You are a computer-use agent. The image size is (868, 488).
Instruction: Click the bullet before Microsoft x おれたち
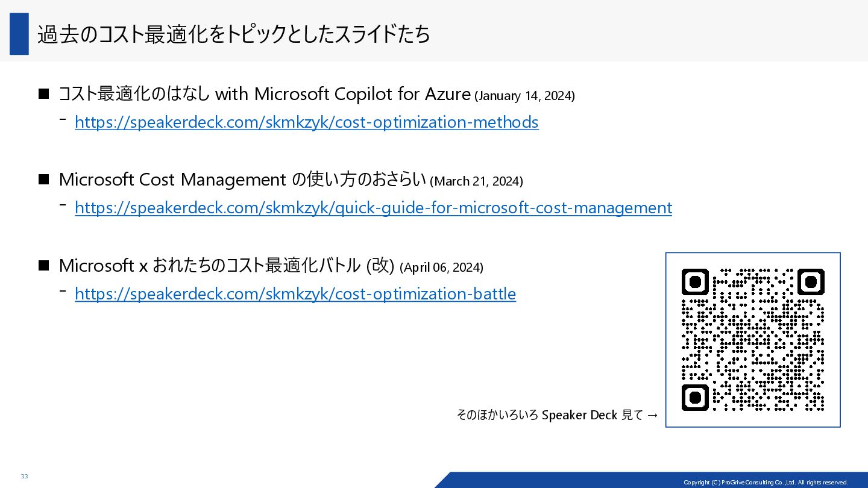[x=43, y=266]
